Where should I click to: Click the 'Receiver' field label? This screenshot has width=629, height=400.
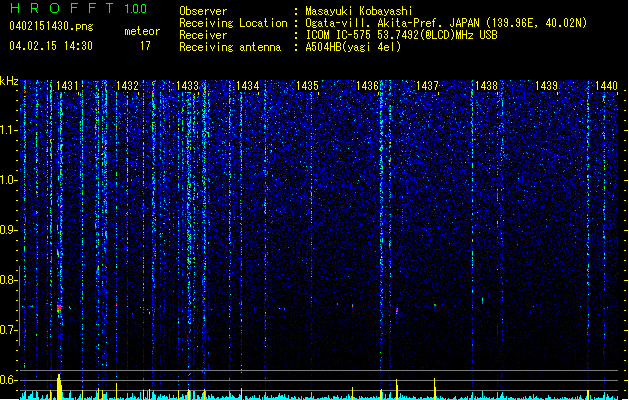click(x=203, y=35)
